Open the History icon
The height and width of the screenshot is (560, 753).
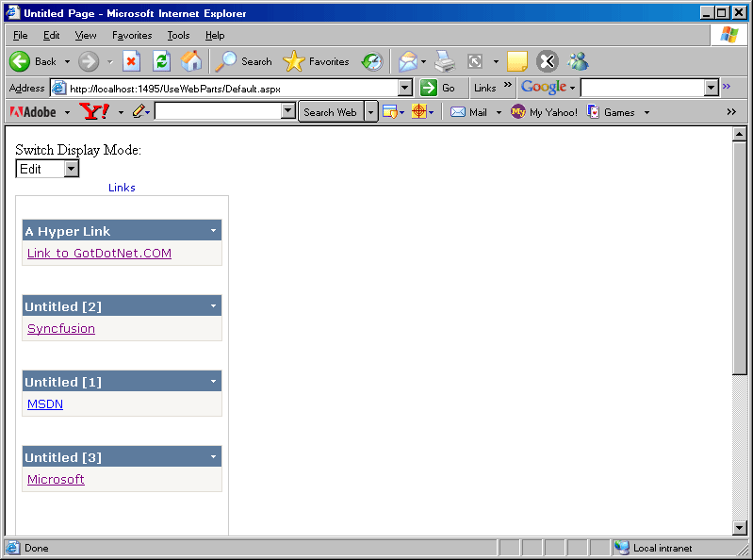click(372, 61)
